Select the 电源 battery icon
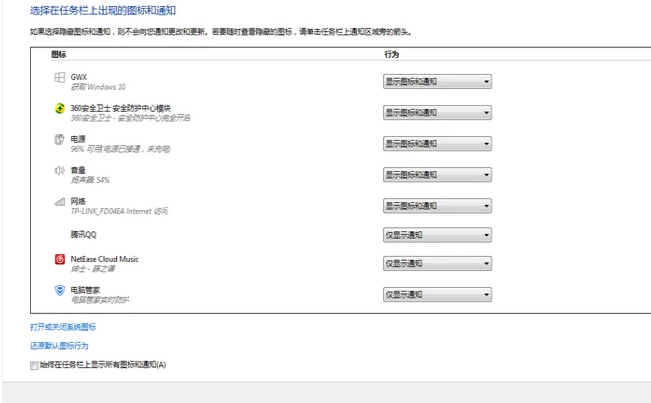Screen dimensions: 651x403 60,140
